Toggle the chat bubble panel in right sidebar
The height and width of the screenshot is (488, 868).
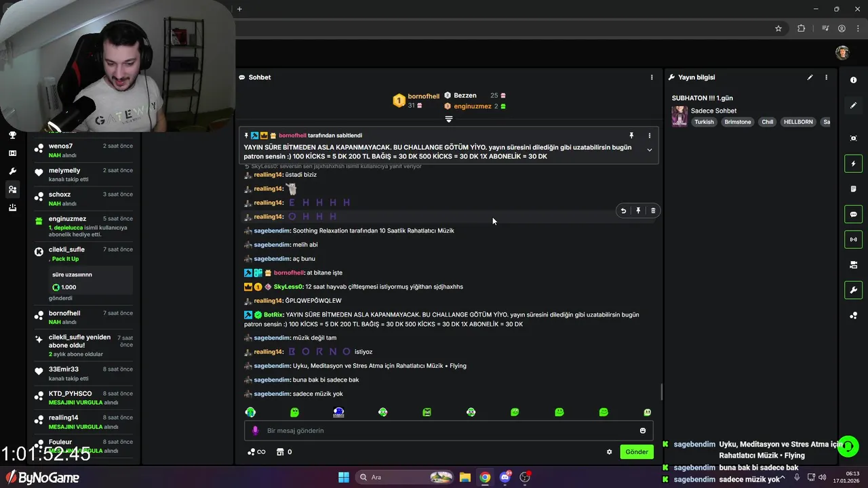(853, 214)
